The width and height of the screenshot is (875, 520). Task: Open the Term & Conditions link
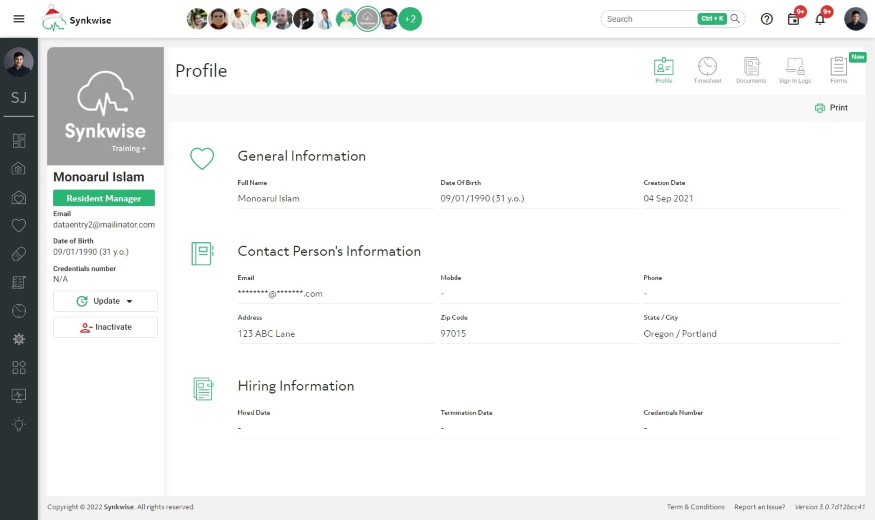[x=695, y=507]
